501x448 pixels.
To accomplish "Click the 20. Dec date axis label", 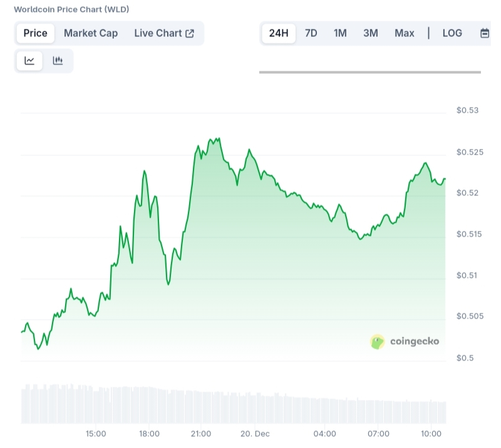I will click(255, 434).
